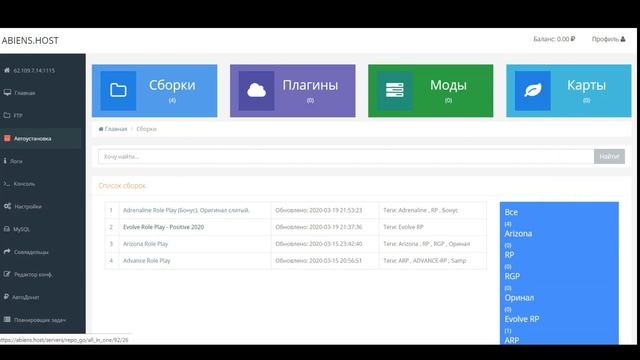
Task: Click the Главная breadcrumb link
Action: [116, 129]
